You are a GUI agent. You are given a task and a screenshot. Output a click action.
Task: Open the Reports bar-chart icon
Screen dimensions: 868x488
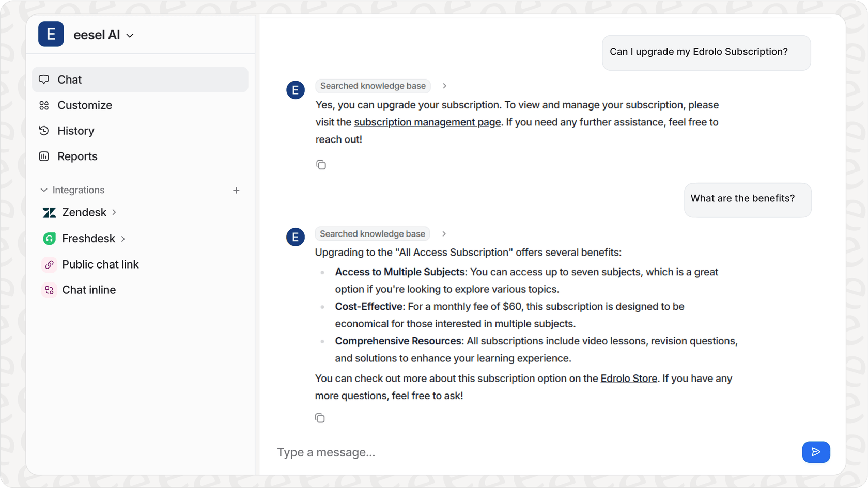click(44, 156)
